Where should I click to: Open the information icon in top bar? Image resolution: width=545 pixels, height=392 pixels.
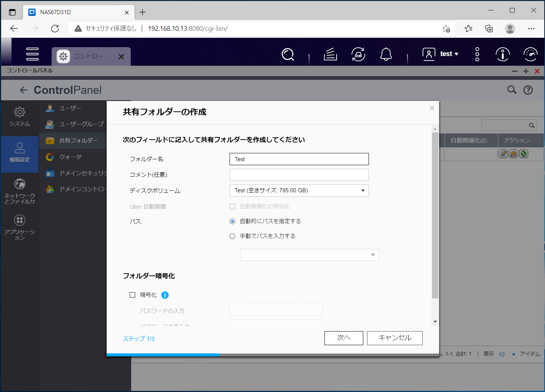(503, 54)
